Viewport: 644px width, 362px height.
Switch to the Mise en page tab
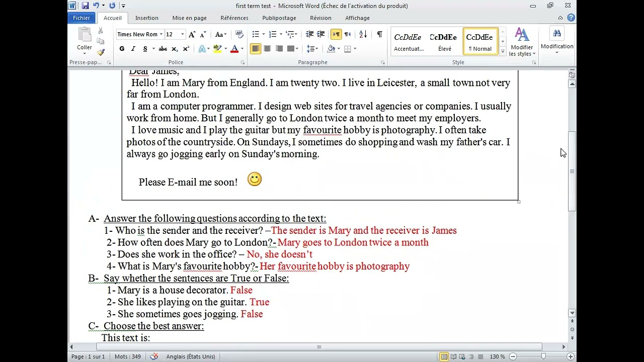[x=189, y=18]
